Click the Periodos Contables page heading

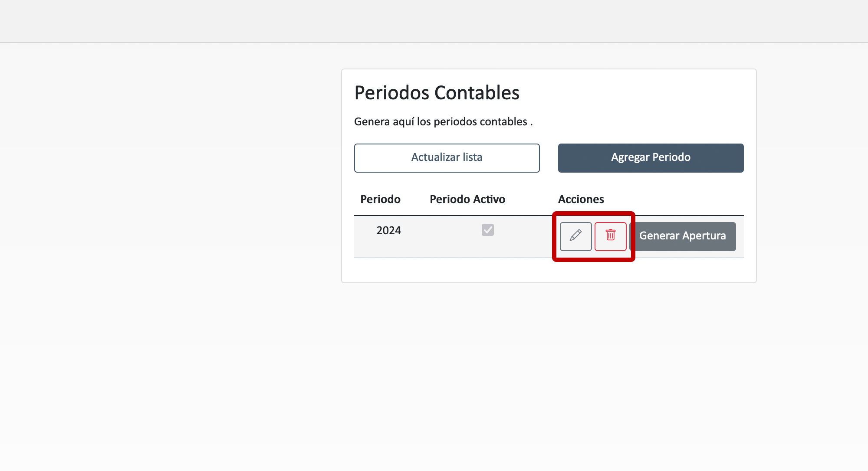[x=437, y=93]
